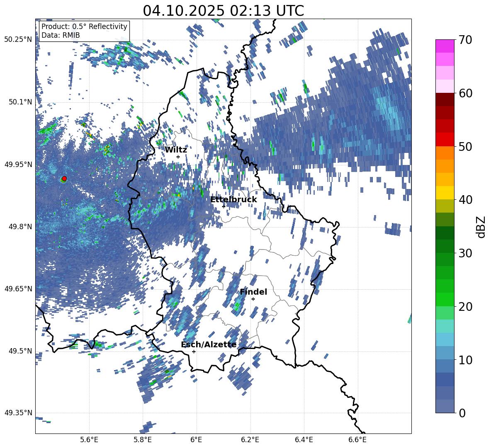Click the 6°E longitude tick label
The height and width of the screenshot is (448, 491).
[196, 440]
